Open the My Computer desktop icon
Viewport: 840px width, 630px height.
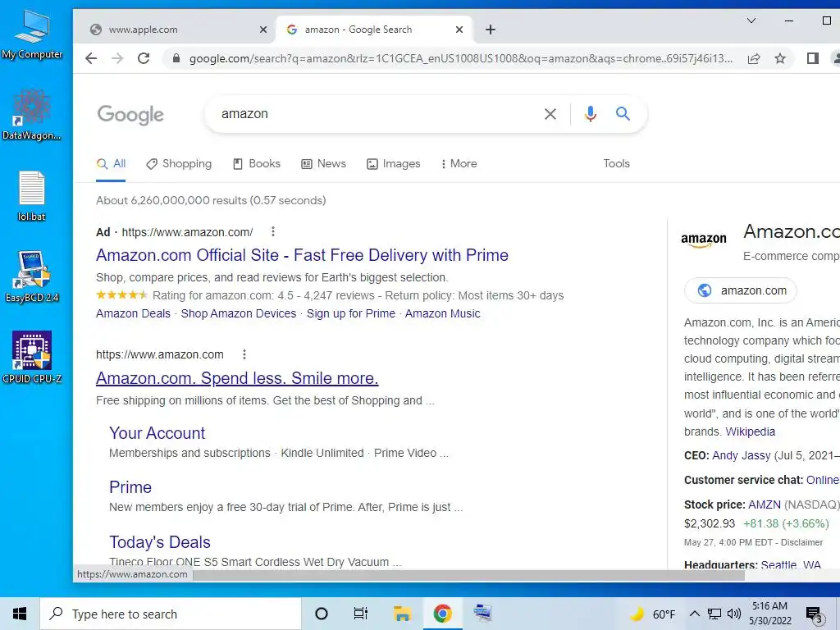pyautogui.click(x=32, y=35)
